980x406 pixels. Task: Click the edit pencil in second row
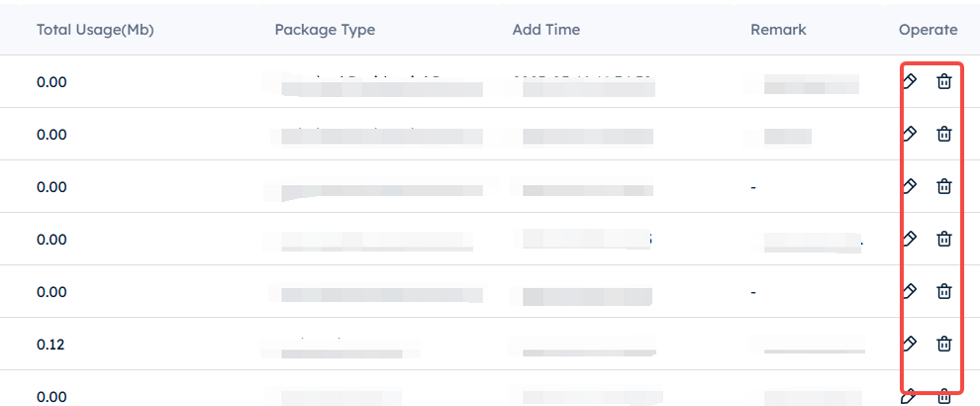point(910,134)
